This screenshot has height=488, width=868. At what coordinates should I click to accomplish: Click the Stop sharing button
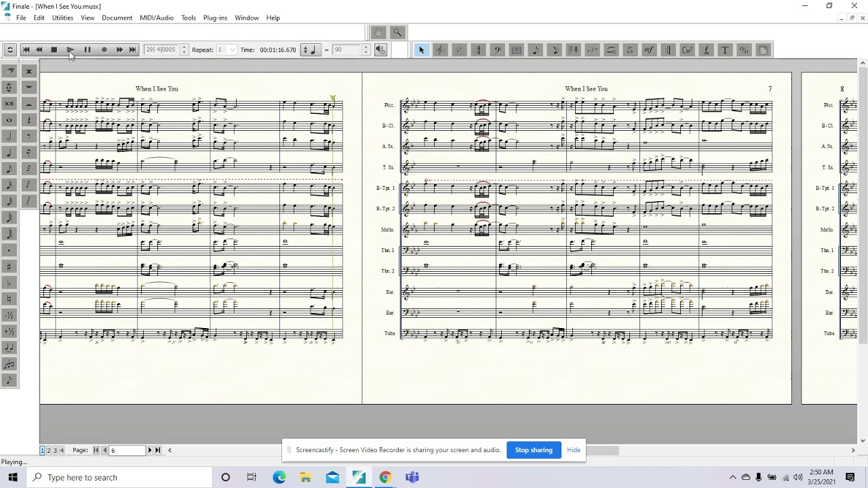pyautogui.click(x=534, y=450)
